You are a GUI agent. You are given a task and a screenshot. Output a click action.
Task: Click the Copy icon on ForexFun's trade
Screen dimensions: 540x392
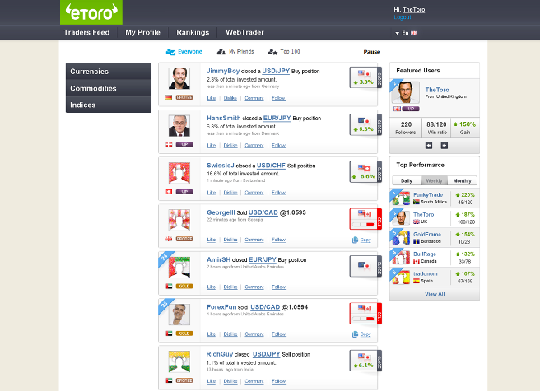click(x=355, y=334)
